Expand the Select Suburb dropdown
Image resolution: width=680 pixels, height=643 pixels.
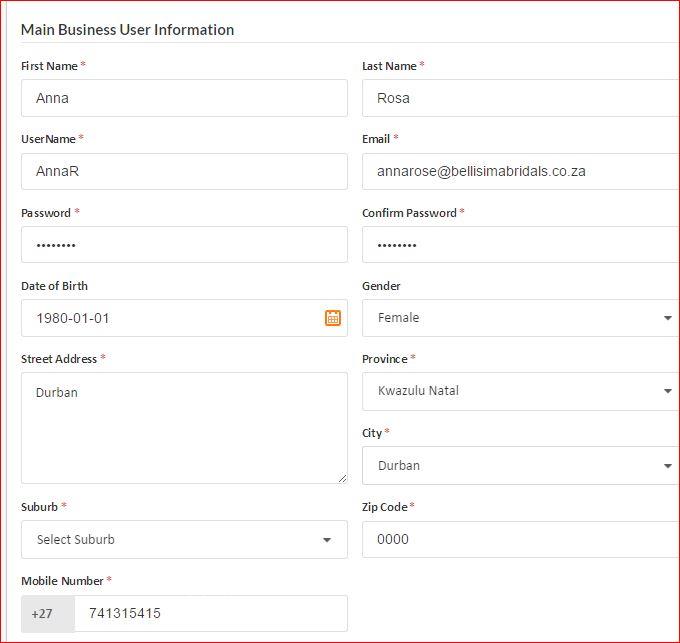click(184, 539)
